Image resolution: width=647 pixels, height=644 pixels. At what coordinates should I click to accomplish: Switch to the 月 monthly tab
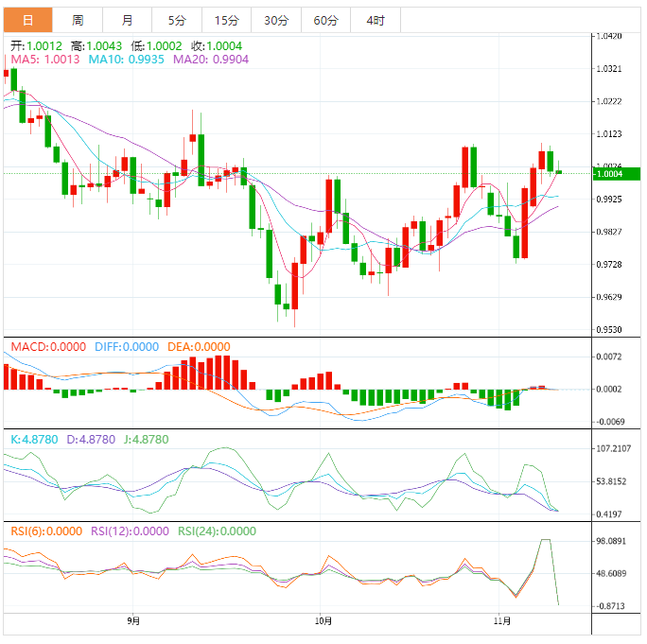127,20
